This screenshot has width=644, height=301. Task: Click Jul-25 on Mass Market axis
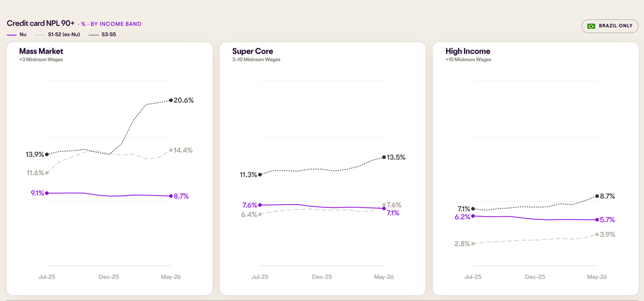[x=47, y=277]
